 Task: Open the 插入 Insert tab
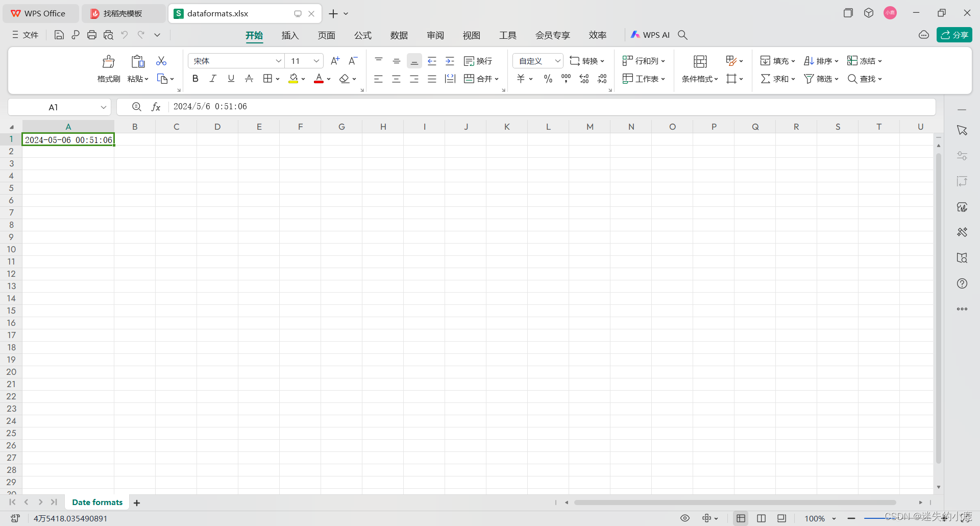pos(290,35)
